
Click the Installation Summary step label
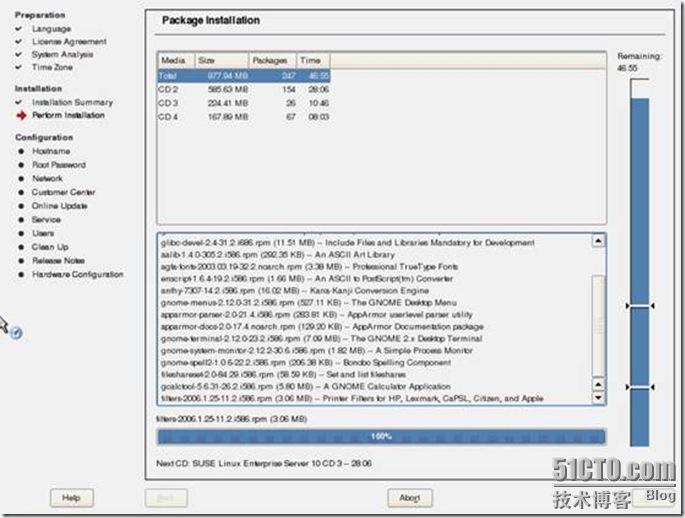point(73,102)
